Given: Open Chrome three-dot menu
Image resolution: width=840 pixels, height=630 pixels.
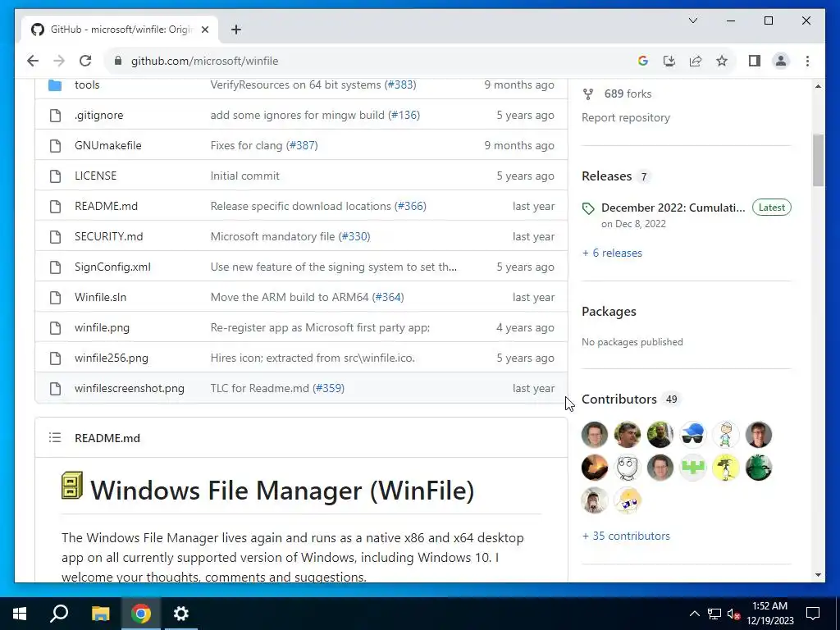Looking at the screenshot, I should (807, 61).
